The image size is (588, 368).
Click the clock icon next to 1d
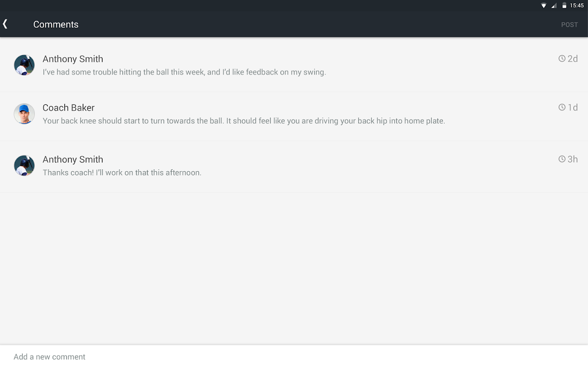[562, 107]
